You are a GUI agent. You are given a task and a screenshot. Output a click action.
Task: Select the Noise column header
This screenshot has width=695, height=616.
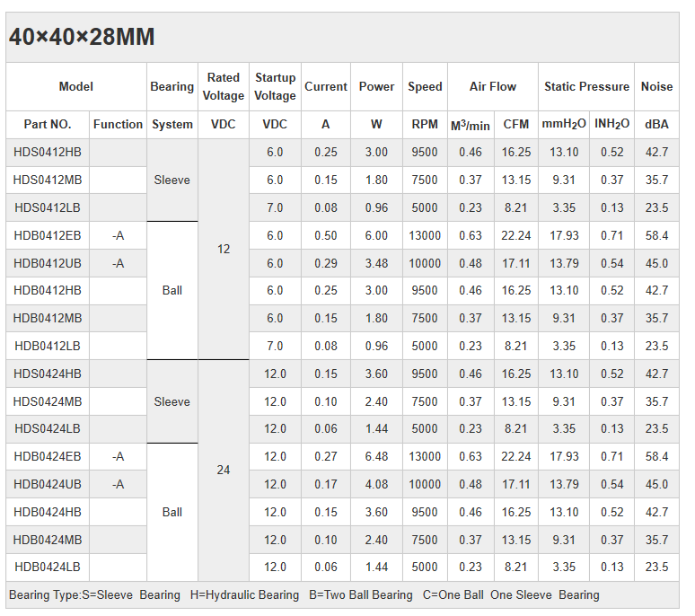(656, 87)
